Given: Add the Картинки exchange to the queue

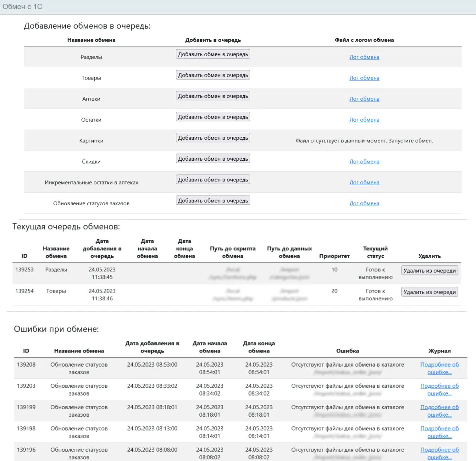Looking at the screenshot, I should coord(213,138).
